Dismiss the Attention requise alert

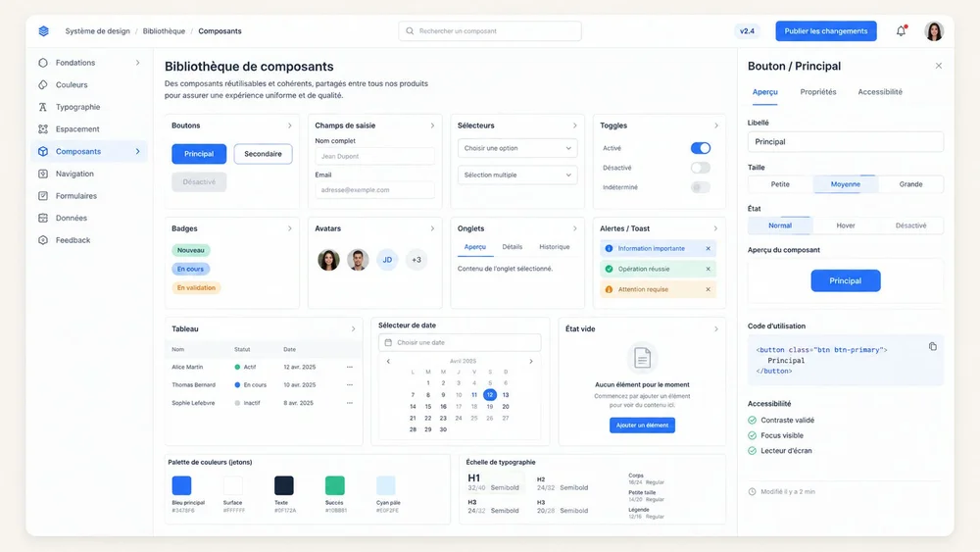[x=709, y=289]
